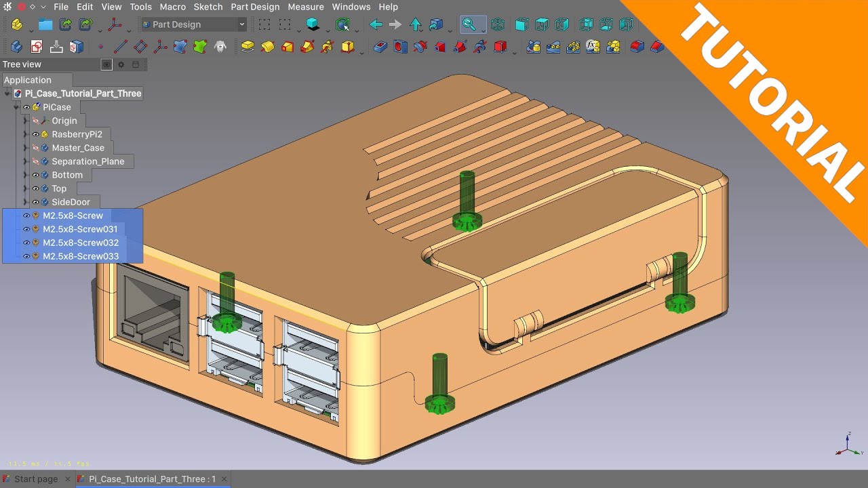
Task: Hide the Top body
Action: (x=36, y=188)
